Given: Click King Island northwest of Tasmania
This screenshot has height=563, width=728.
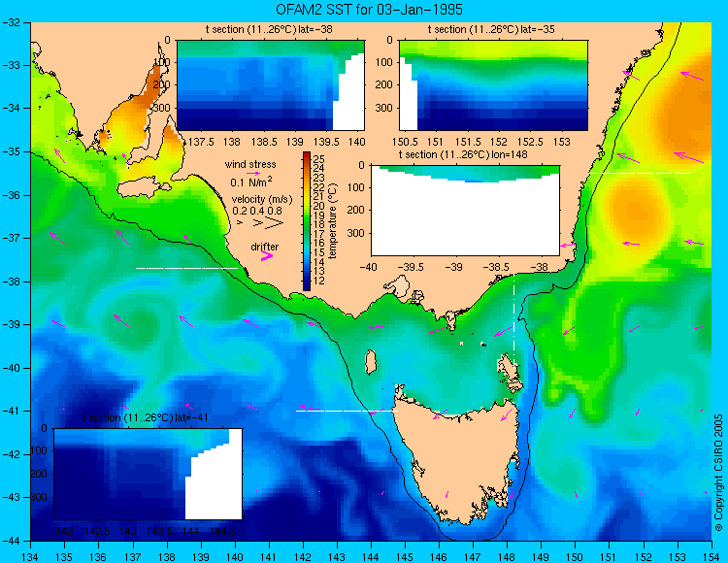Looking at the screenshot, I should click(370, 362).
